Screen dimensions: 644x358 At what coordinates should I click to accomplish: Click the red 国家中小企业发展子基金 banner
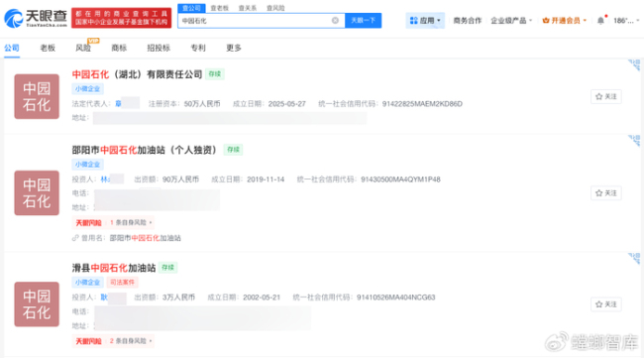[x=121, y=18]
